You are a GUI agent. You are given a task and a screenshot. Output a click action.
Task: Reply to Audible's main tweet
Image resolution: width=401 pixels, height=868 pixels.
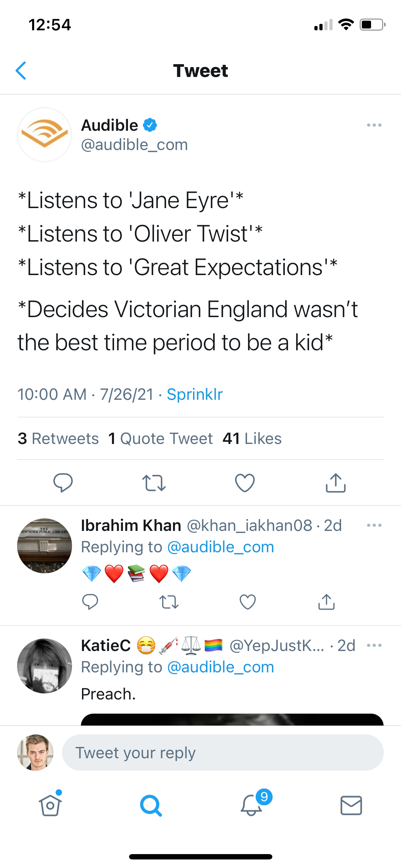(x=63, y=483)
